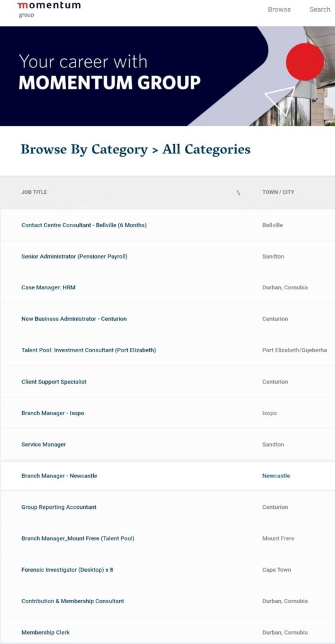Click the Job Title column header
The image size is (335, 644).
click(x=34, y=192)
